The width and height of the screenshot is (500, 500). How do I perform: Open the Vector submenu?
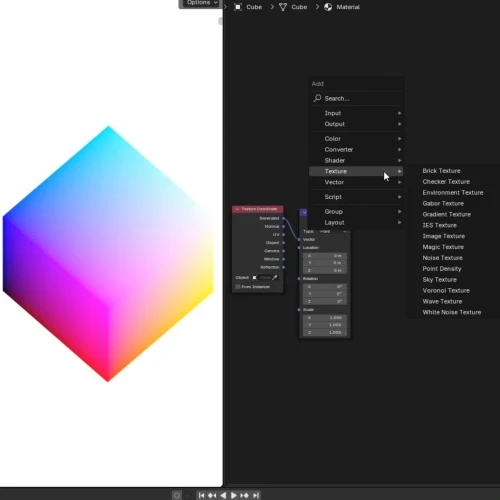357,182
